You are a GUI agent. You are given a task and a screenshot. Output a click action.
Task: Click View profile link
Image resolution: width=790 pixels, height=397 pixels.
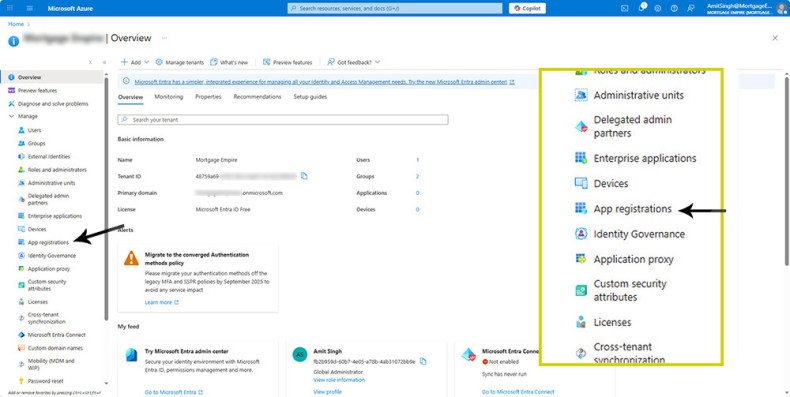[x=327, y=392]
